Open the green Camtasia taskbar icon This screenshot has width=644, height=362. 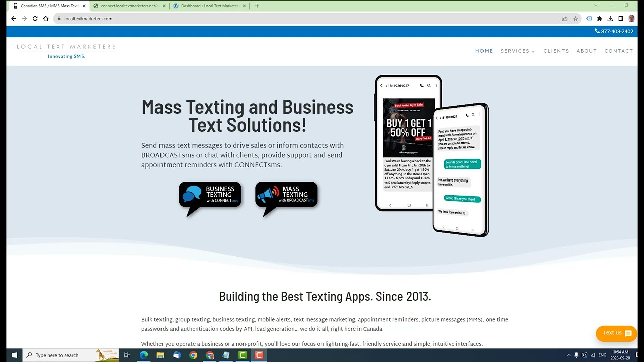243,355
